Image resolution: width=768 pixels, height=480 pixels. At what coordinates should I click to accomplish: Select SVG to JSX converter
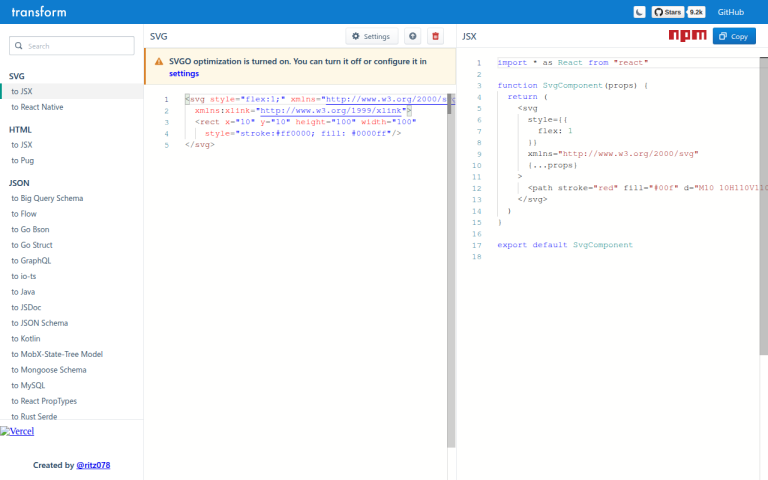[x=72, y=91]
